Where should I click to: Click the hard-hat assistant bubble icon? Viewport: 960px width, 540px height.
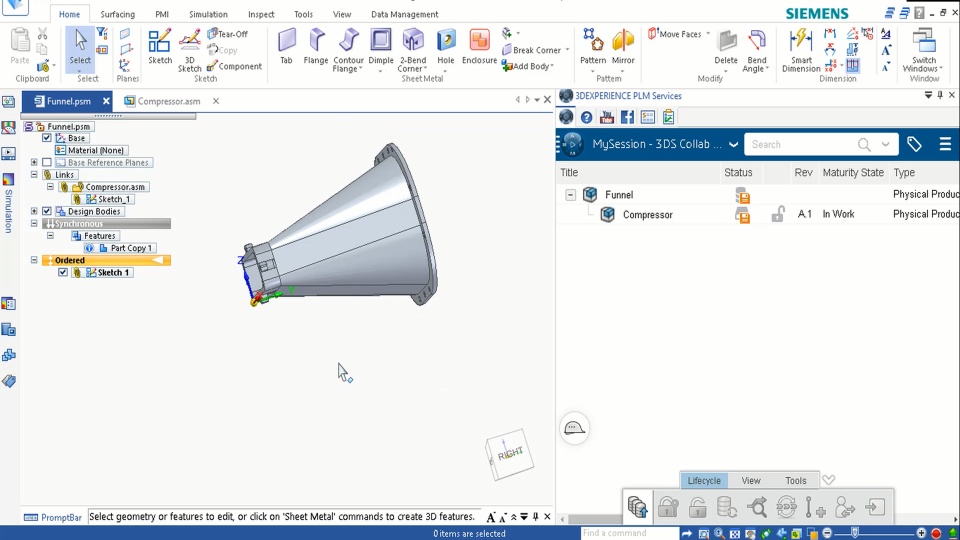pyautogui.click(x=574, y=428)
